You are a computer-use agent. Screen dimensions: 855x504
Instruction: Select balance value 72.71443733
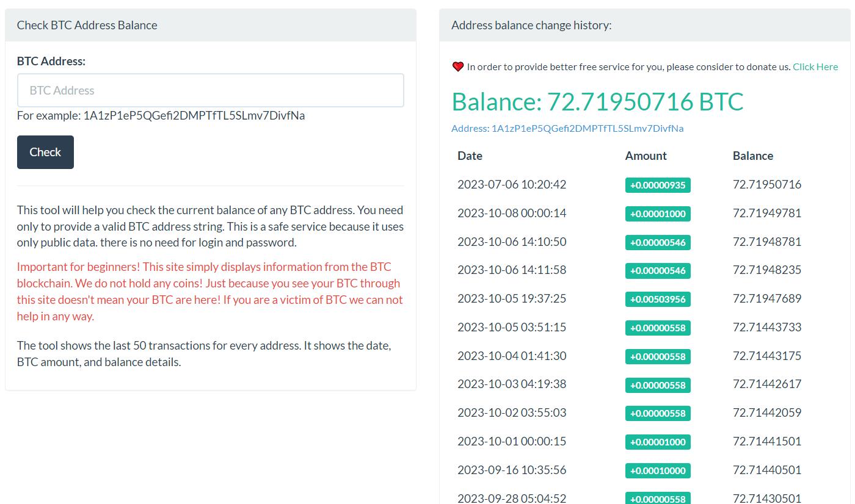(767, 327)
